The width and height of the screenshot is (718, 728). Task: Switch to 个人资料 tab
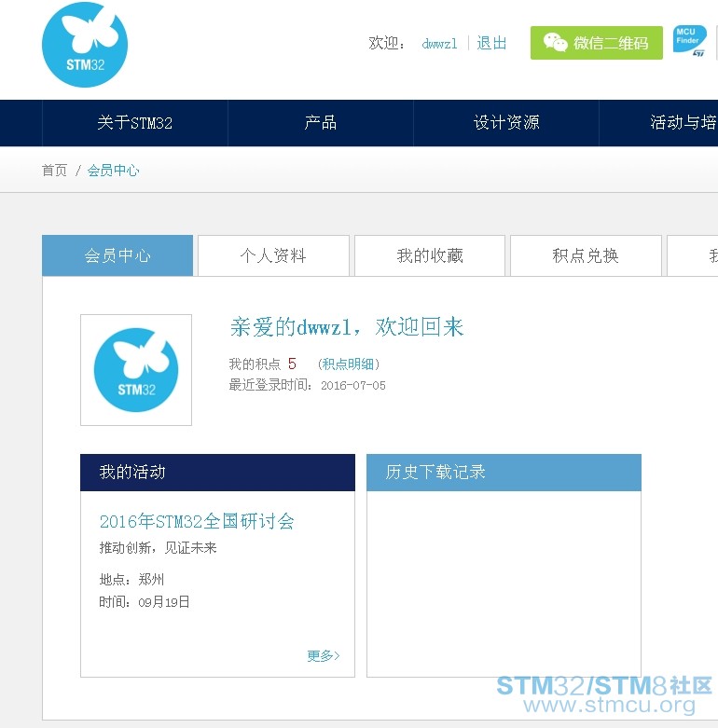pos(273,255)
